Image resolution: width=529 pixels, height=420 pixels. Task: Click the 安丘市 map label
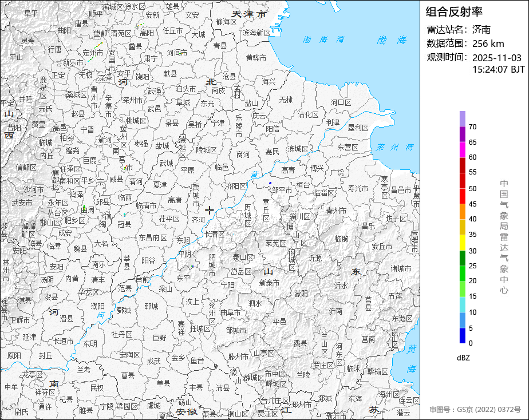point(382,247)
